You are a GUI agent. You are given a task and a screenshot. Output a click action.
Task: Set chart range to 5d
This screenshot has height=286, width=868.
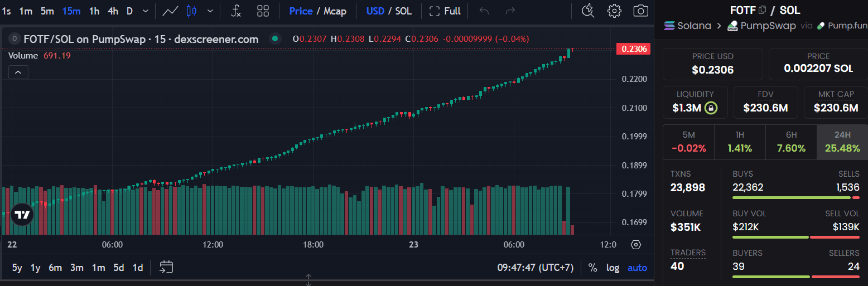tap(119, 268)
